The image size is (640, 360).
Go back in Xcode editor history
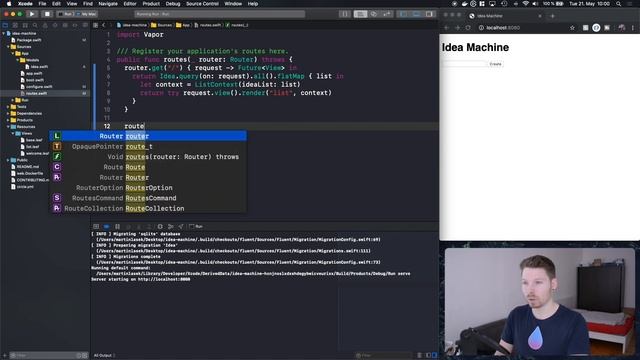pyautogui.click(x=104, y=25)
